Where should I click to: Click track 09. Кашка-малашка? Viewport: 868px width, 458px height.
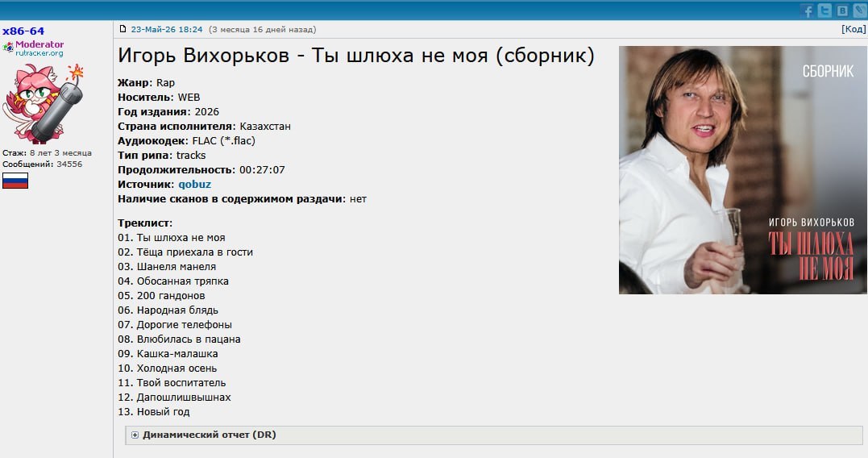pos(168,353)
